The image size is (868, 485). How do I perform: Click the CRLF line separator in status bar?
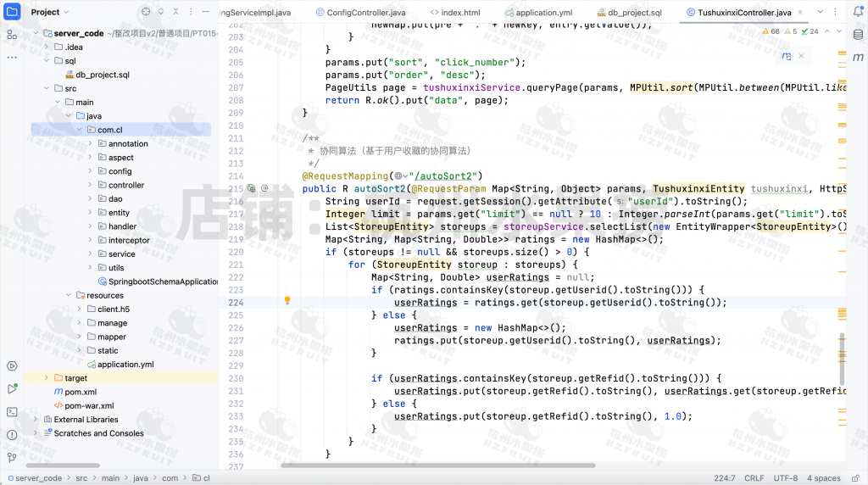[754, 478]
